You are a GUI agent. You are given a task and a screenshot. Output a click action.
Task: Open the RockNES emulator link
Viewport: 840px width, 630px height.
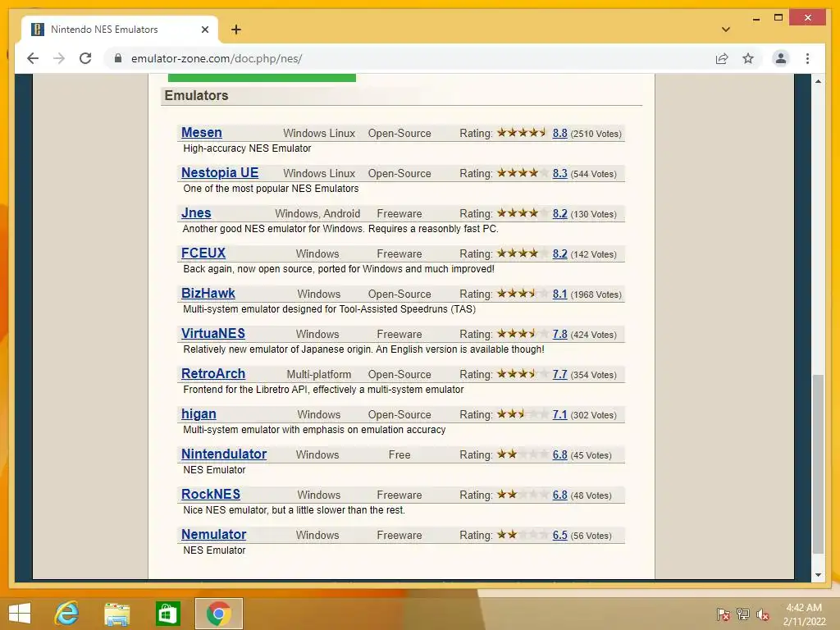coord(211,494)
